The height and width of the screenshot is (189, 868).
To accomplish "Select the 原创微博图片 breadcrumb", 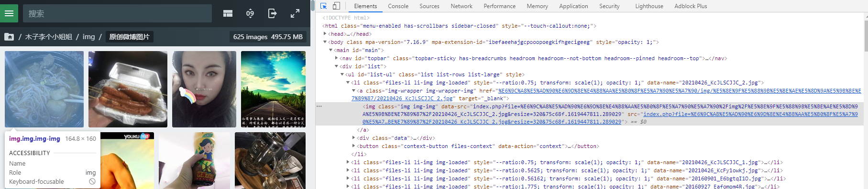I will 129,37.
